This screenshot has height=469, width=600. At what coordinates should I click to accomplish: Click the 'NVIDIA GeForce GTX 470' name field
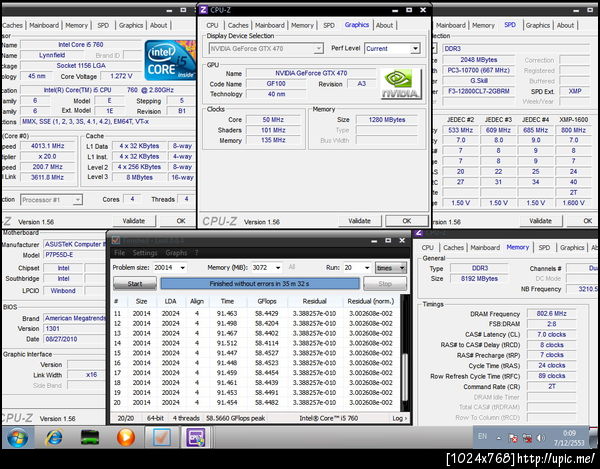click(311, 73)
